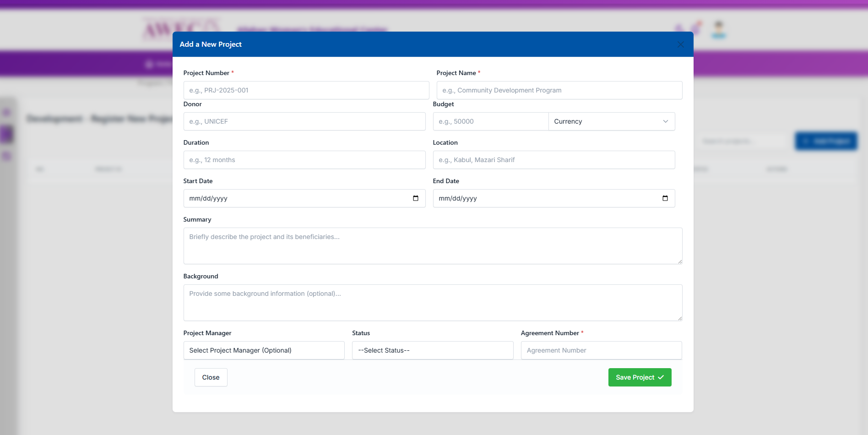Open the Currency dropdown
Screen dimensions: 868x435
[612, 121]
